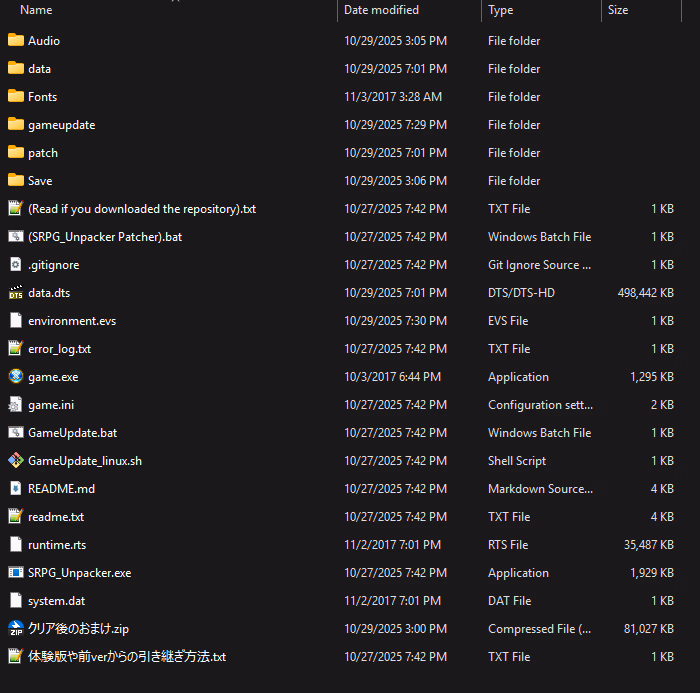The width and height of the screenshot is (700, 693).
Task: Select the error_log.txt file name
Action: pyautogui.click(x=59, y=349)
